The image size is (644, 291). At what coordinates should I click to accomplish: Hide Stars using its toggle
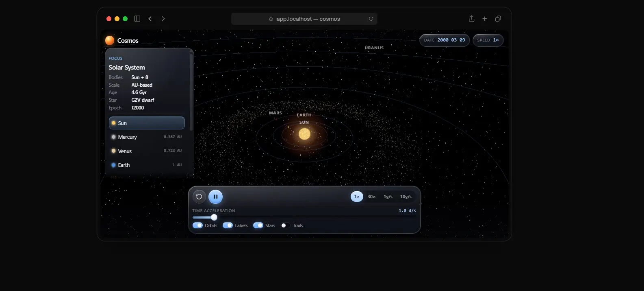(258, 225)
